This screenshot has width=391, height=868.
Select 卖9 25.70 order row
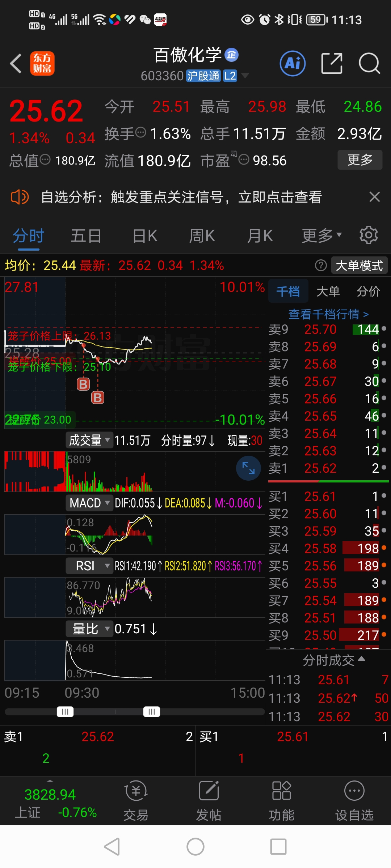[x=328, y=329]
